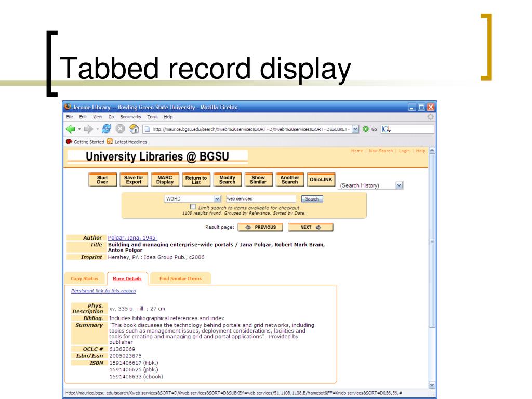Click ISBN 1591406617 (hbk.)
Image resolution: width=532 pixels, height=399 pixels.
134,363
